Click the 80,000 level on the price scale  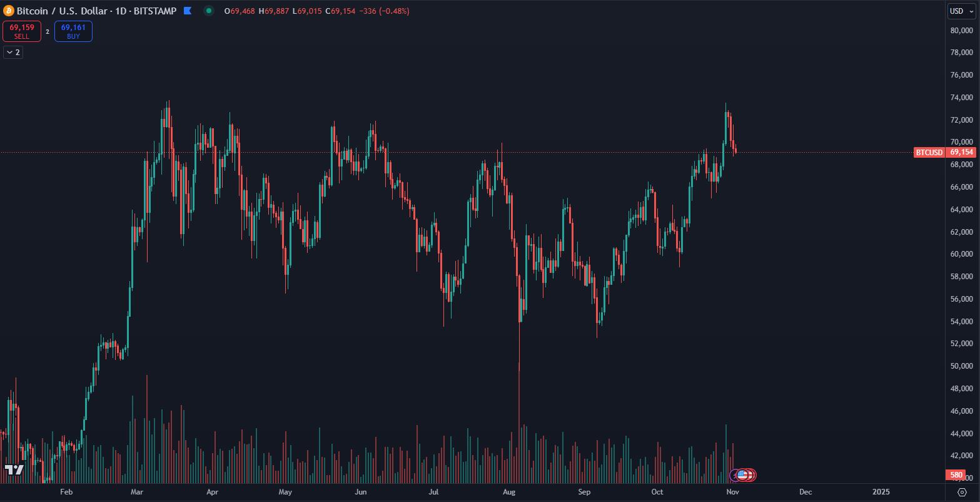pyautogui.click(x=960, y=30)
